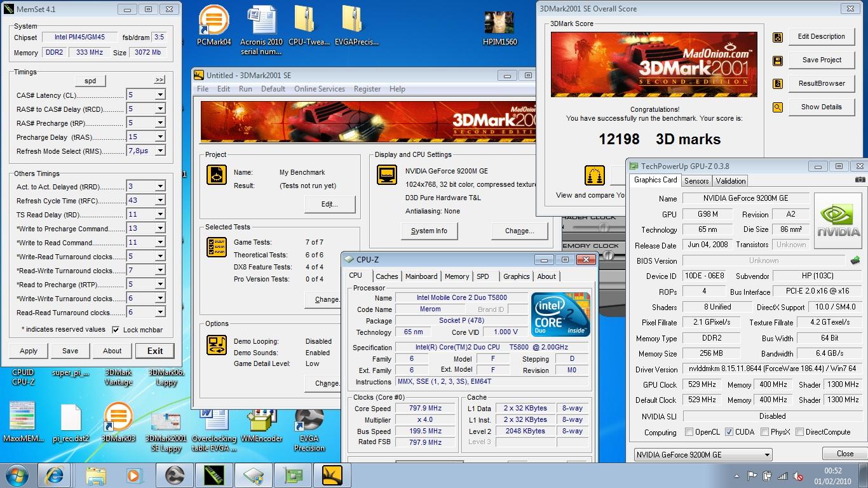Open the EVGAPrecision folder icon

click(x=356, y=25)
